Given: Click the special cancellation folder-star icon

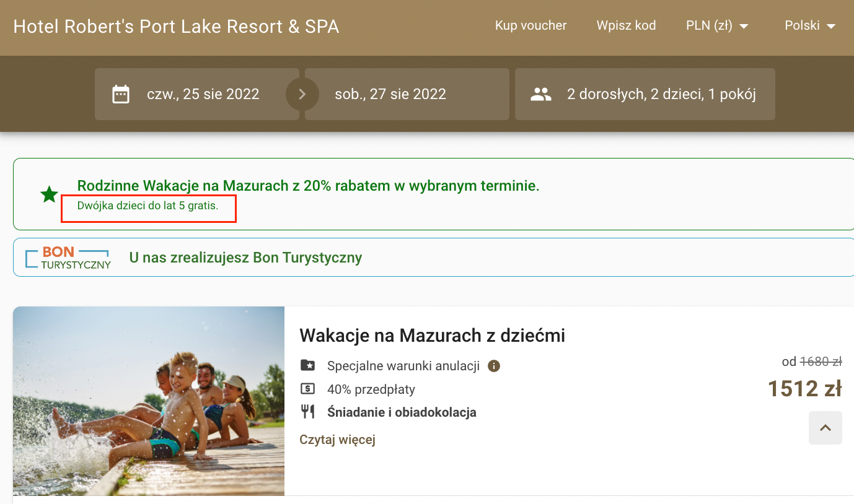Looking at the screenshot, I should click(x=307, y=365).
